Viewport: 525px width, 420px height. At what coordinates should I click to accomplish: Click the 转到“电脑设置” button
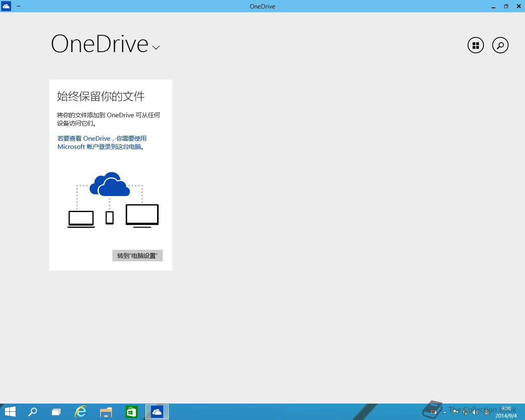point(137,256)
